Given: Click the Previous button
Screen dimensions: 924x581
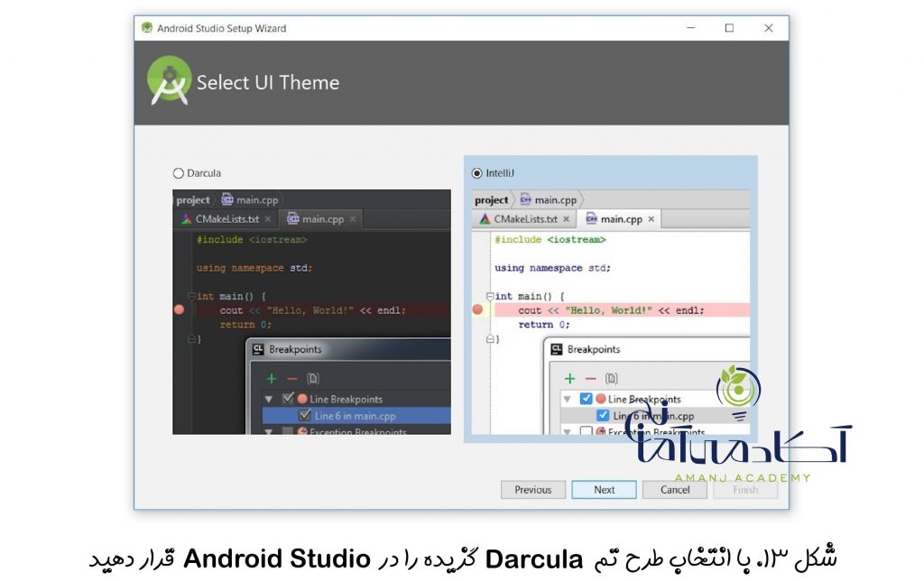Looking at the screenshot, I should point(533,490).
